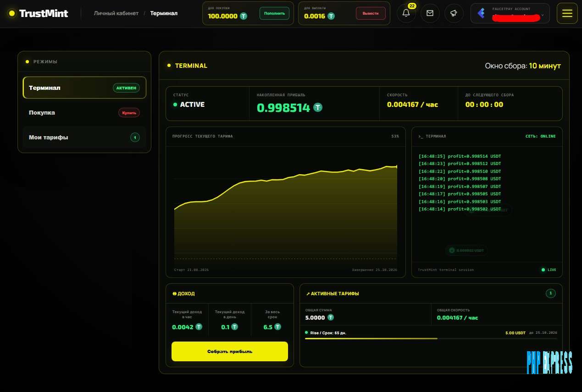This screenshot has height=392, width=582.
Task: Click the LIVE indicator in terminal
Action: pyautogui.click(x=549, y=270)
